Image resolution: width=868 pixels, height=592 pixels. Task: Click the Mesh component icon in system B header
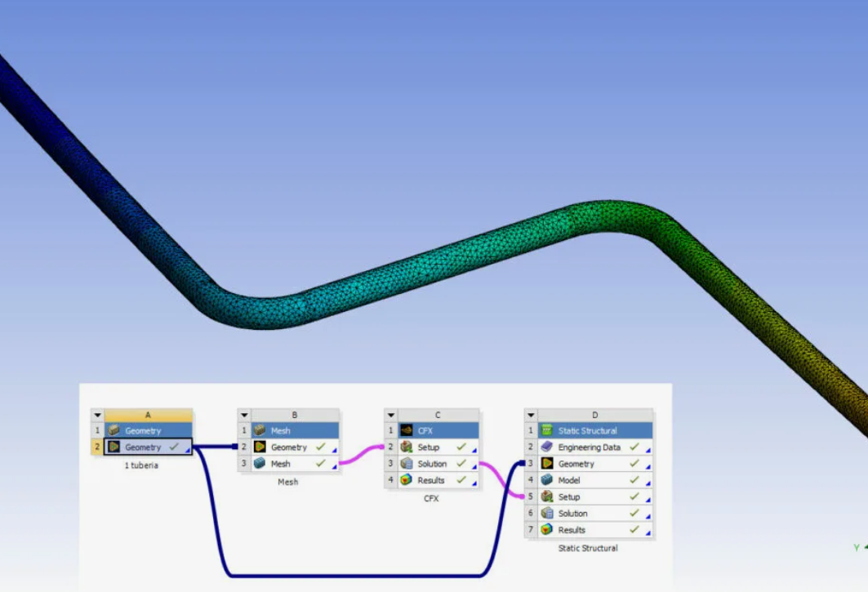pos(259,430)
